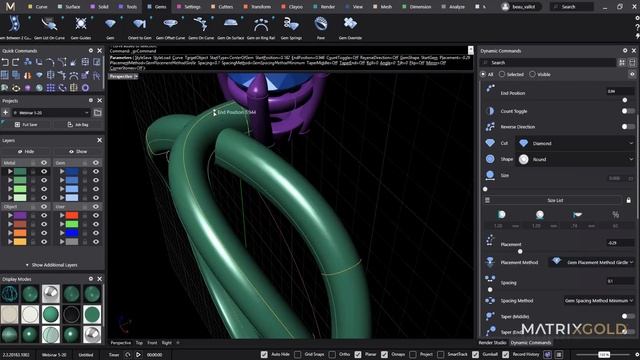Click the Full Save button

pyautogui.click(x=26, y=124)
